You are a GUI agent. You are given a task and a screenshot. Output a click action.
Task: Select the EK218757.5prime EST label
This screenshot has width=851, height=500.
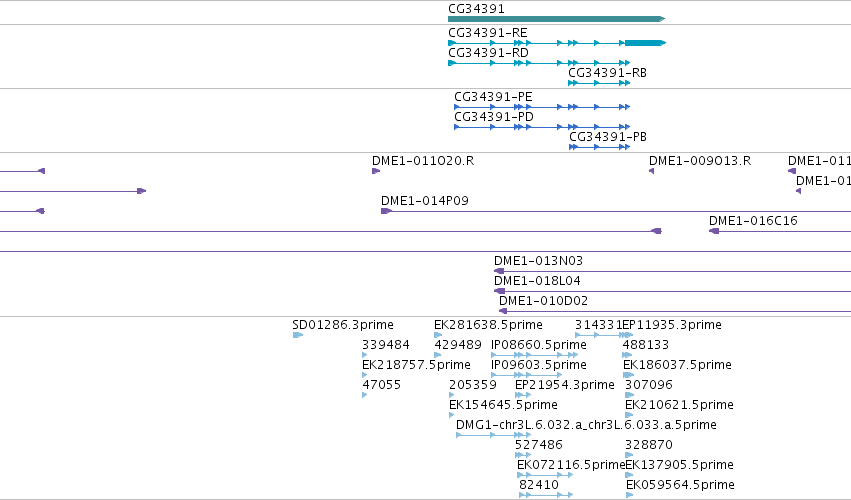(416, 365)
